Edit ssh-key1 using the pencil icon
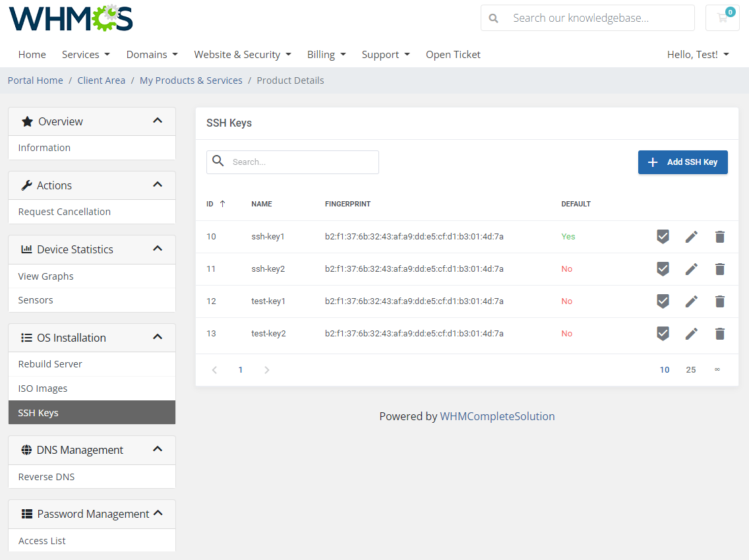 tap(691, 236)
